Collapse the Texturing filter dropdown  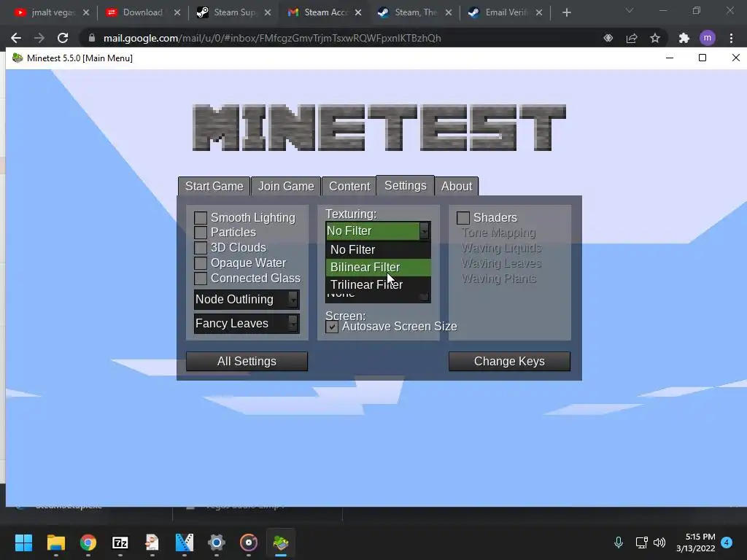tap(378, 231)
